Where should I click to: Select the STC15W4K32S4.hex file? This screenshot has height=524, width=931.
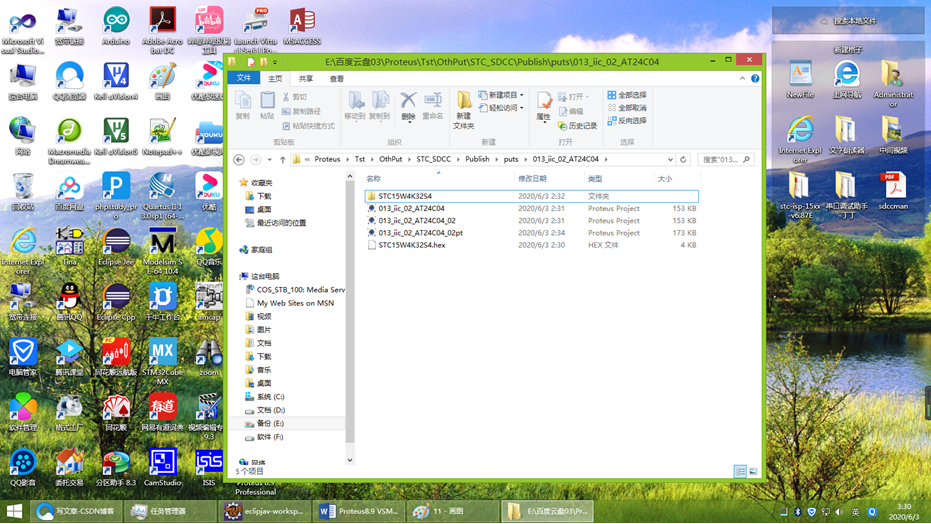pyautogui.click(x=531, y=245)
